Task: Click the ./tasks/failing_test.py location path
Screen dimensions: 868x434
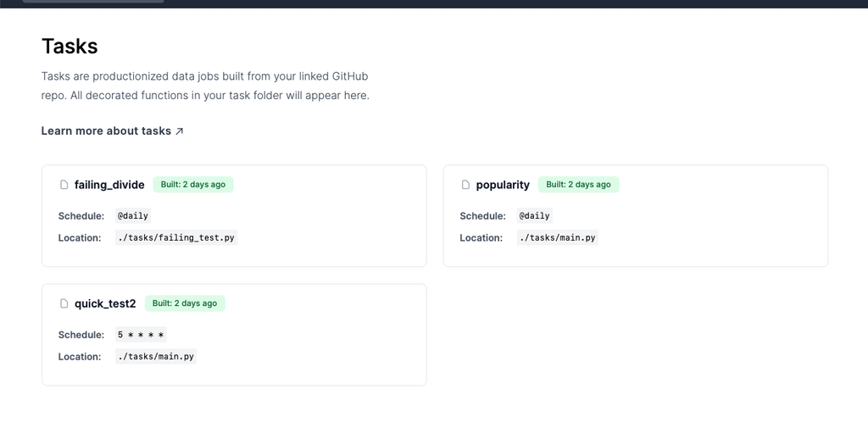Action: pyautogui.click(x=176, y=238)
